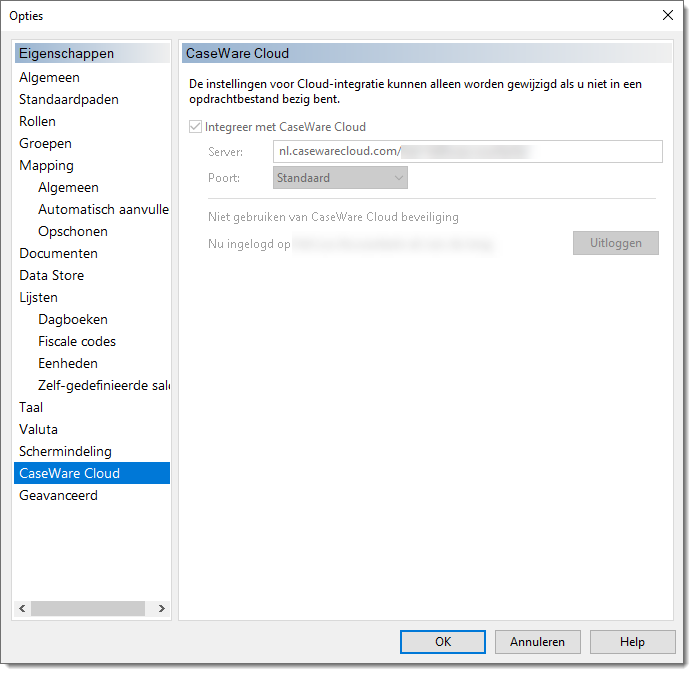Select Rollen in the options list
The height and width of the screenshot is (674, 694).
click(x=37, y=121)
